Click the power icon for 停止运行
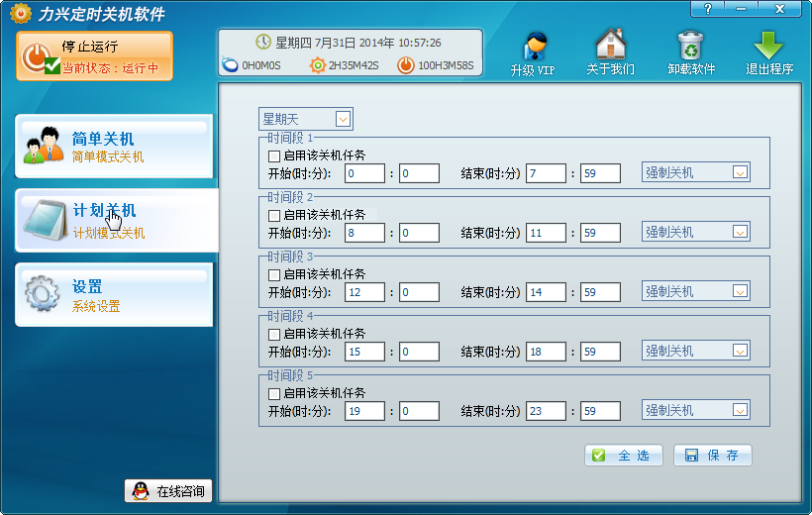Screen dimensions: 812x515 point(37,56)
